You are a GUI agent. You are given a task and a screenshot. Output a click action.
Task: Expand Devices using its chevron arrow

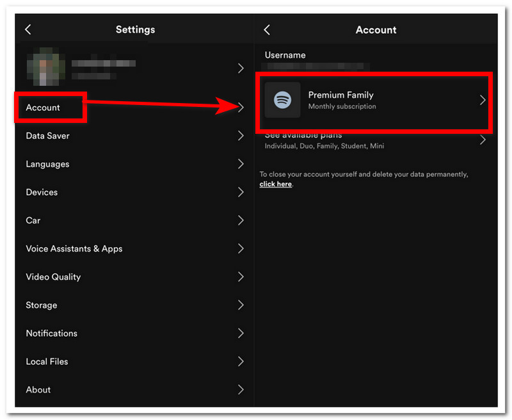tap(241, 192)
